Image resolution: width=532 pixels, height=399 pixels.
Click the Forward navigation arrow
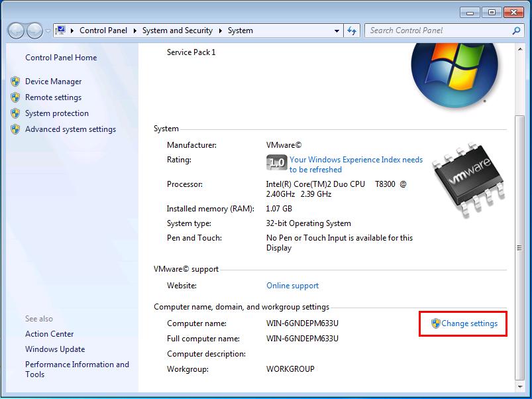point(34,31)
